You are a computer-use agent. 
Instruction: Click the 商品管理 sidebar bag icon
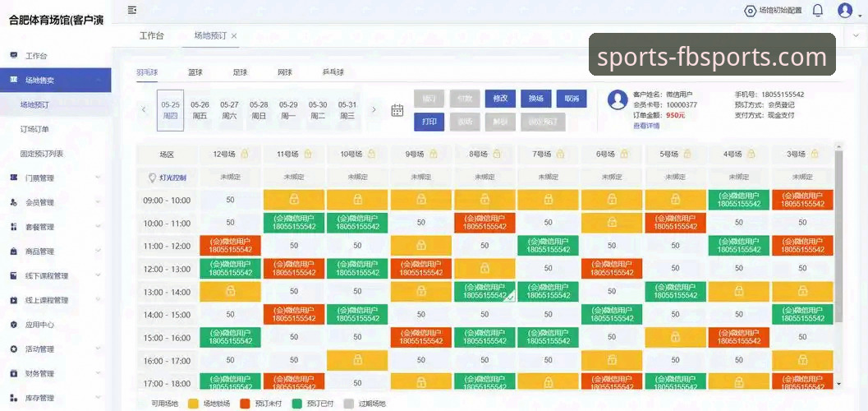14,251
